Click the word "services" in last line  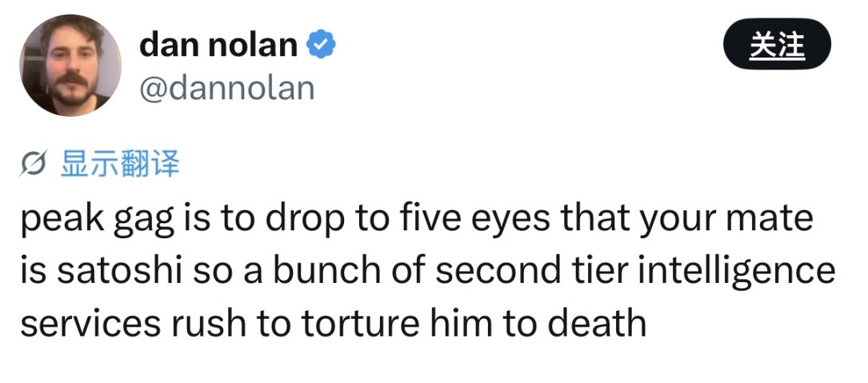click(78, 322)
